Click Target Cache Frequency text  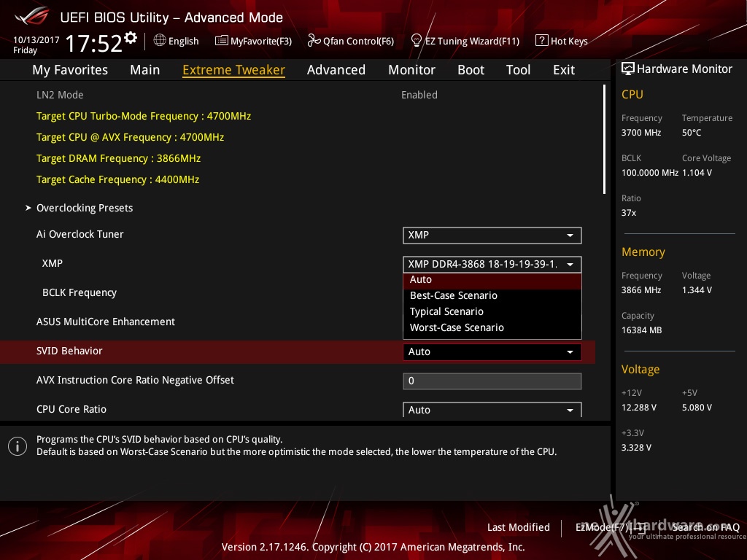tap(117, 179)
